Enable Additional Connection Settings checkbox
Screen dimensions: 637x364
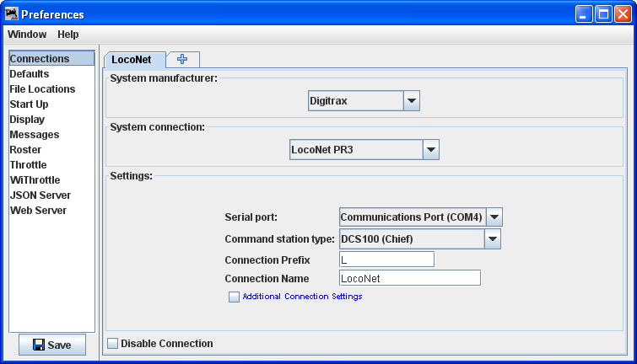tap(235, 297)
